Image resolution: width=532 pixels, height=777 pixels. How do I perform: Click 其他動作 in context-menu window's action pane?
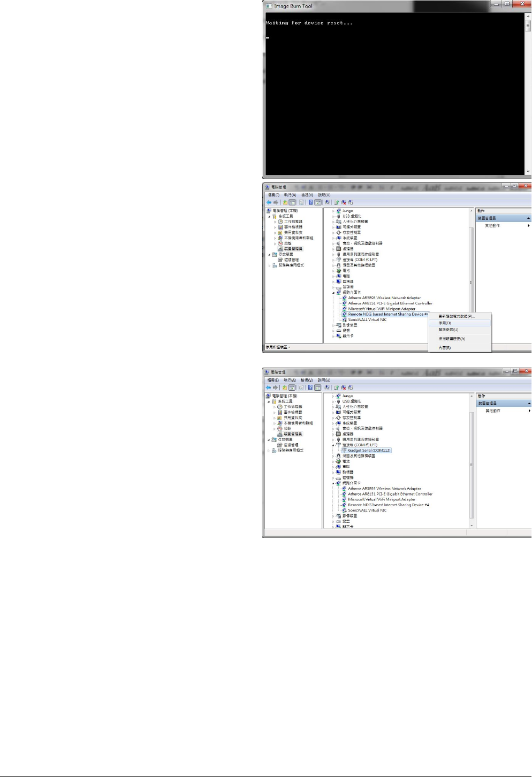click(492, 225)
